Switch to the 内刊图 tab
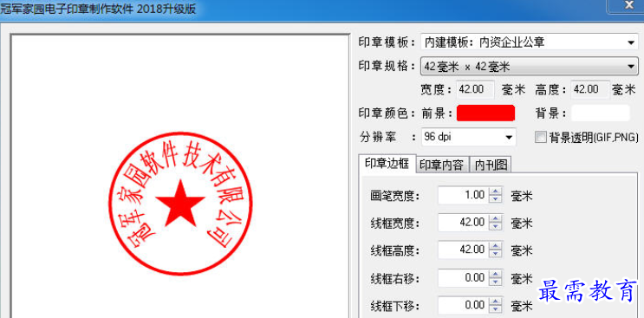 pyautogui.click(x=491, y=165)
